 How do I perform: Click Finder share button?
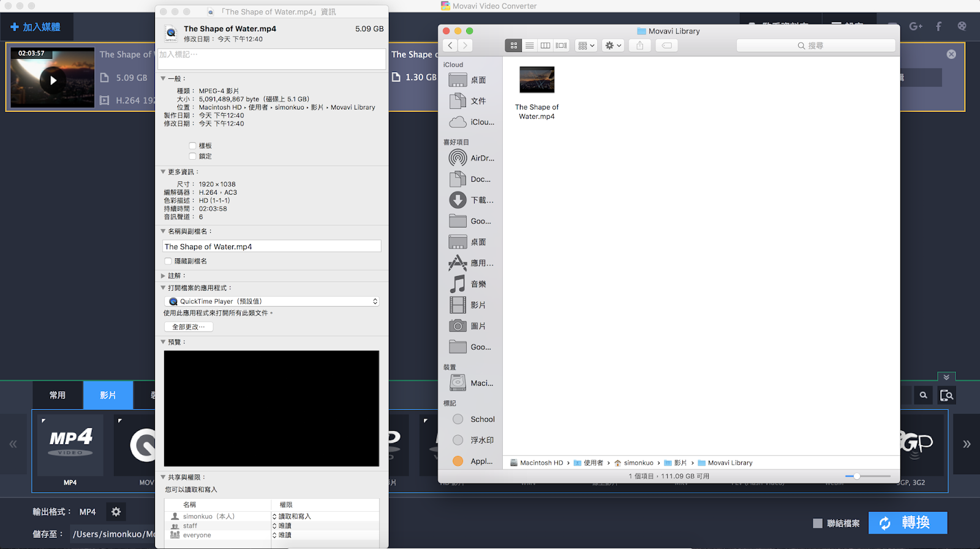640,45
